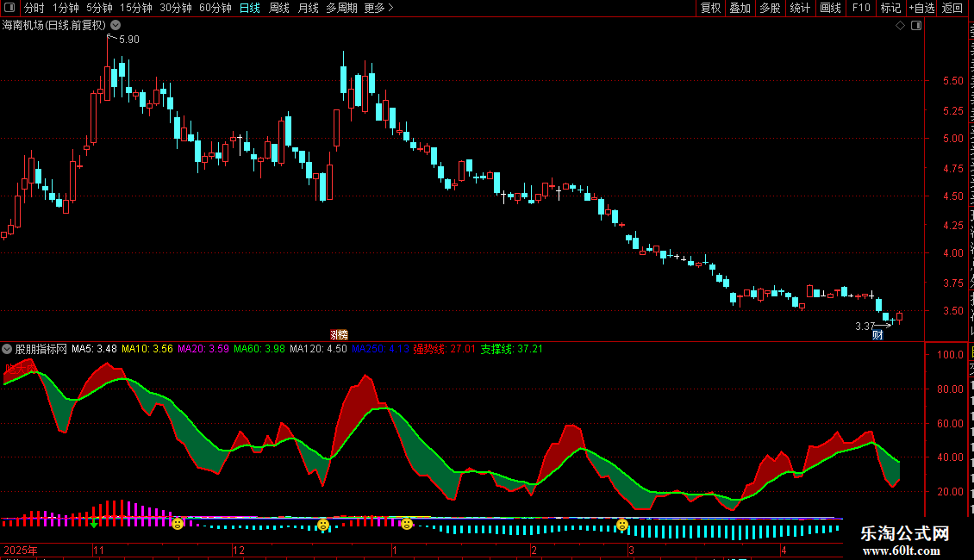Click the 5.50 price axis label
The width and height of the screenshot is (974, 560).
click(x=952, y=81)
